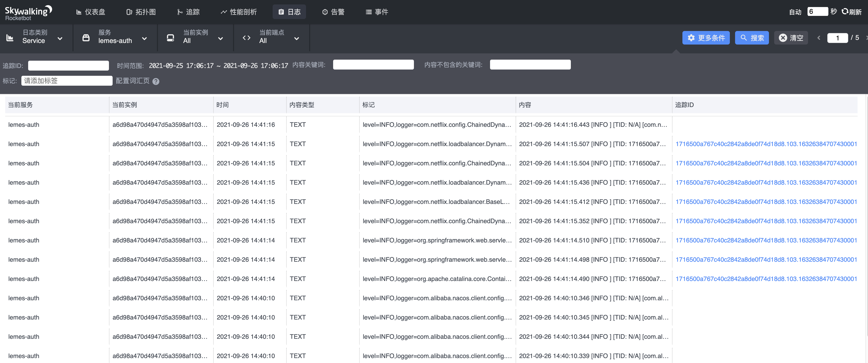Open the 告警 alarm tab

point(334,12)
